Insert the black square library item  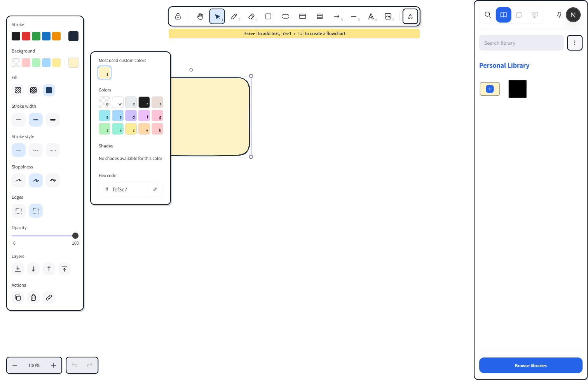coord(517,89)
